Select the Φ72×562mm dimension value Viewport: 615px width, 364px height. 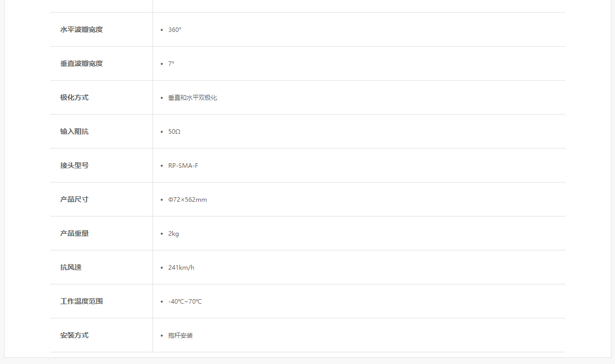(188, 199)
